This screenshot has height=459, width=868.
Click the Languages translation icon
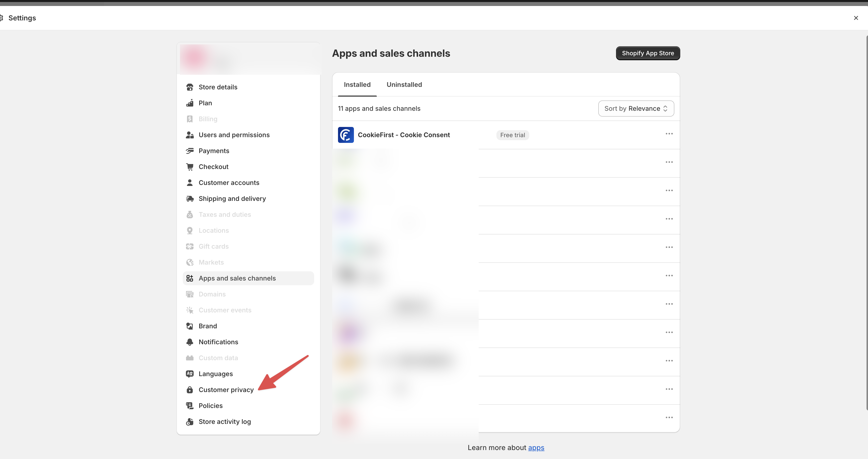point(190,374)
